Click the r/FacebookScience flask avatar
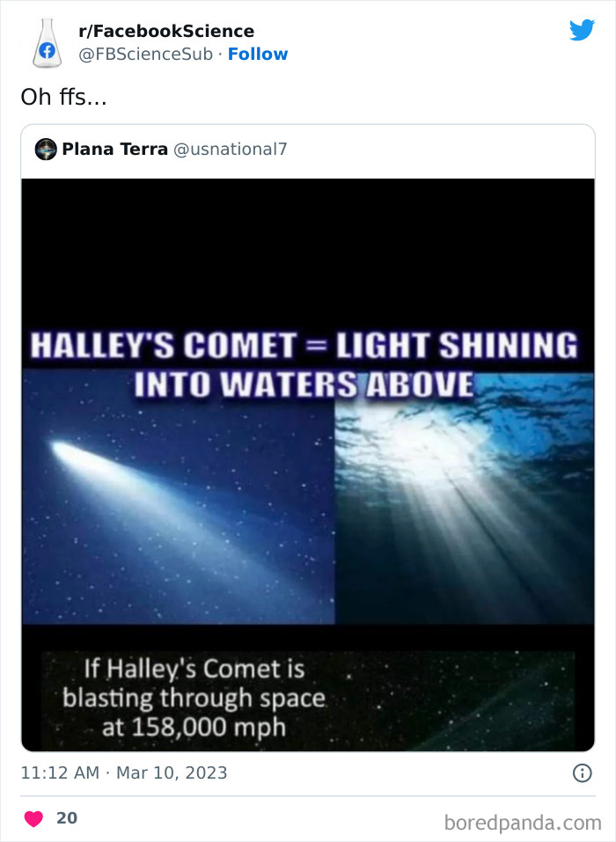 coord(48,41)
